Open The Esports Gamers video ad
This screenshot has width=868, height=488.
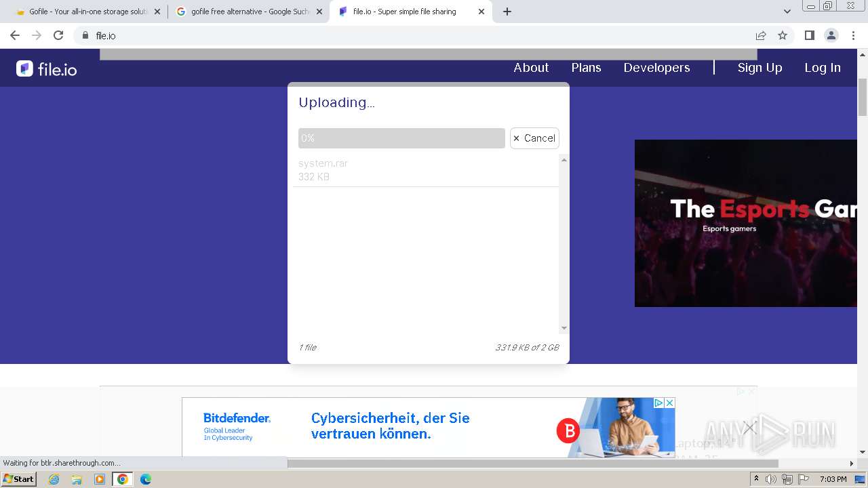746,223
